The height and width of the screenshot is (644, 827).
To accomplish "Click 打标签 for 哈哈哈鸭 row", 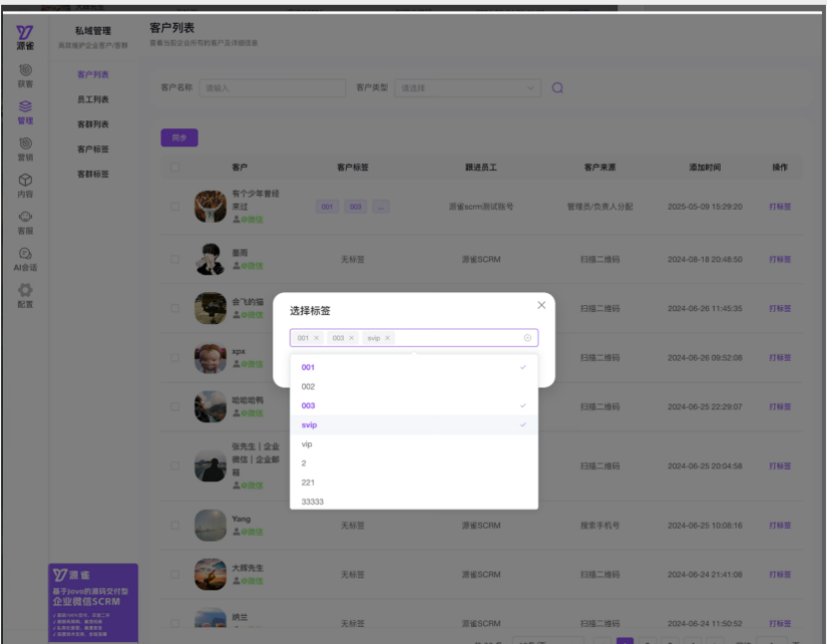I will coord(779,406).
